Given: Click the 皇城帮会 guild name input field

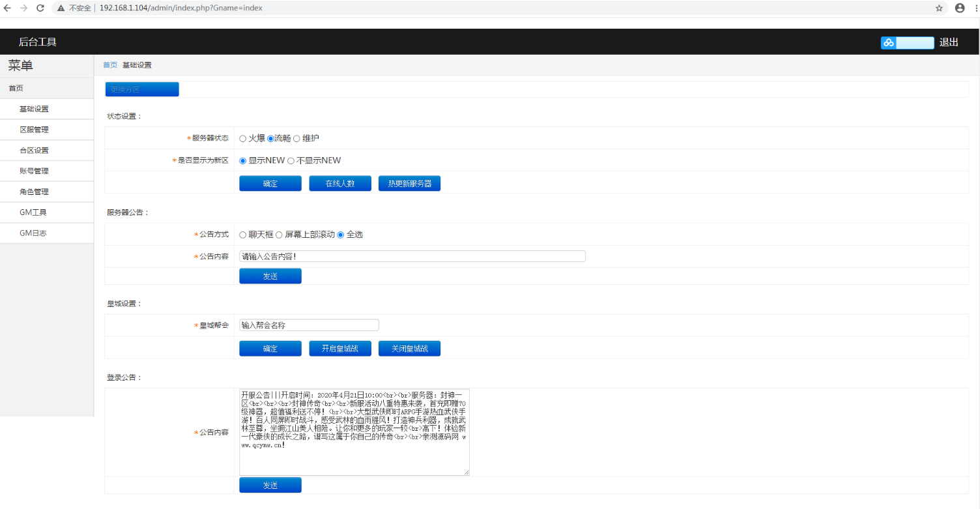Looking at the screenshot, I should [309, 325].
